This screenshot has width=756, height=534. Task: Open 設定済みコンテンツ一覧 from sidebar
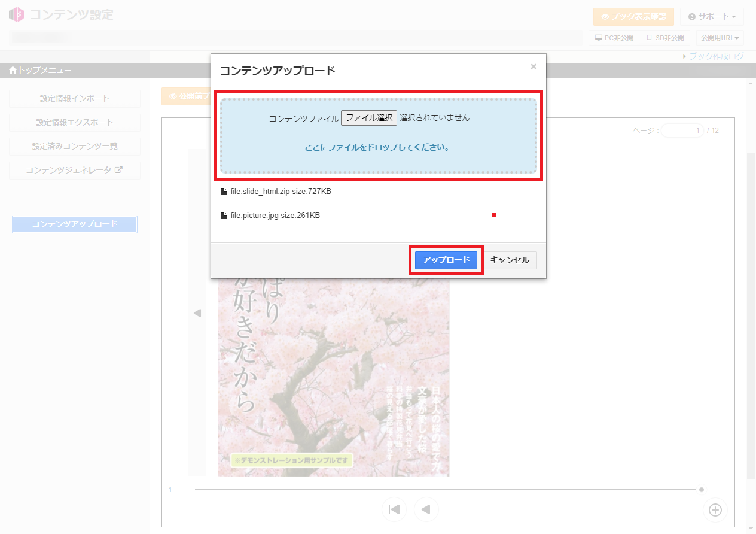pyautogui.click(x=75, y=147)
